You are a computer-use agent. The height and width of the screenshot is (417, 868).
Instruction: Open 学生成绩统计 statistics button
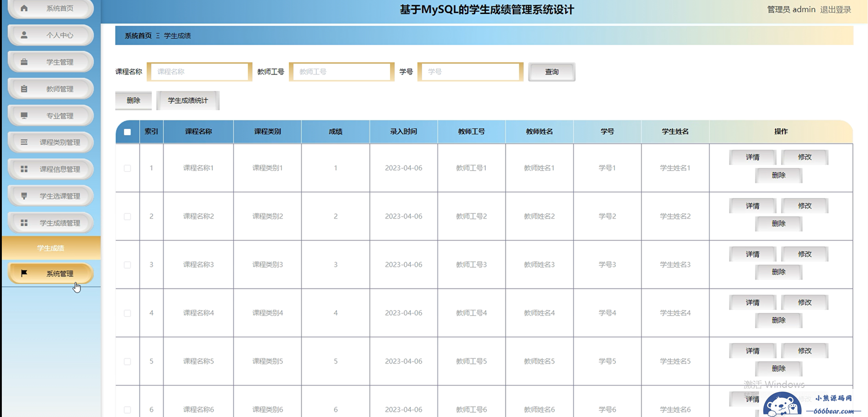[x=188, y=101]
